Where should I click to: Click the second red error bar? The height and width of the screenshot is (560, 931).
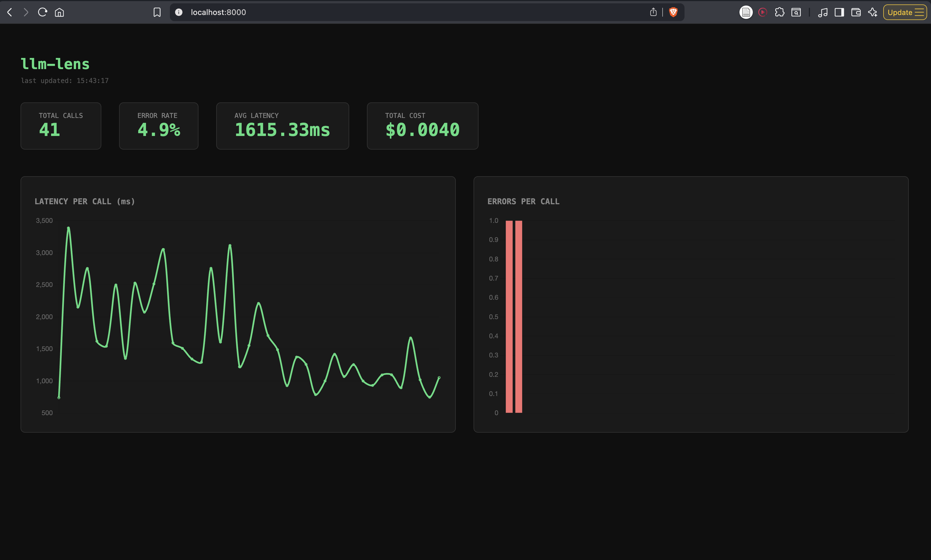tap(519, 317)
